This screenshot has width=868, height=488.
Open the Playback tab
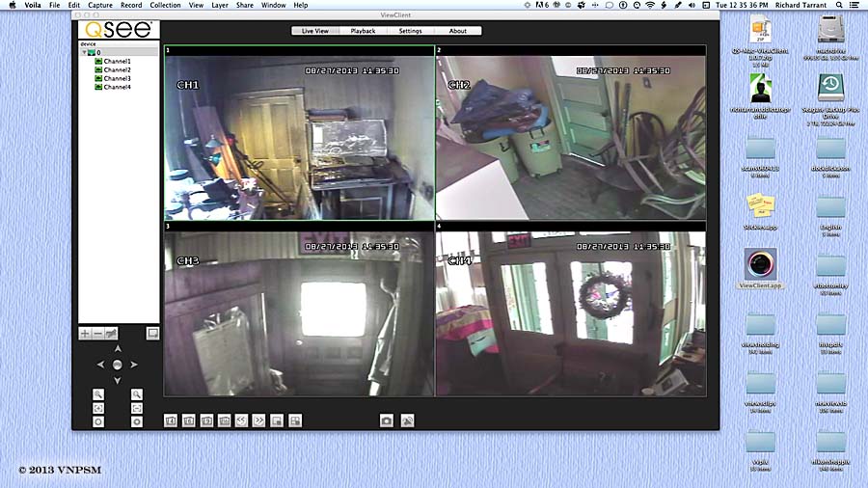click(363, 31)
